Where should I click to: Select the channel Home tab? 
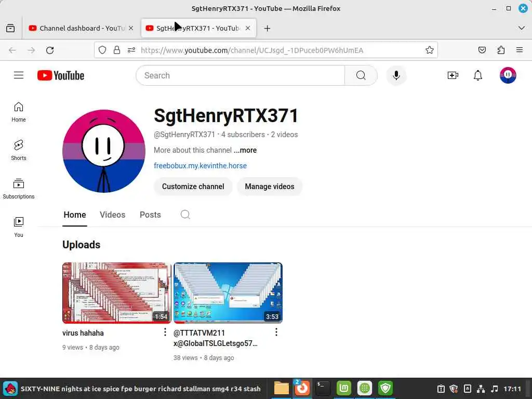[x=75, y=215]
